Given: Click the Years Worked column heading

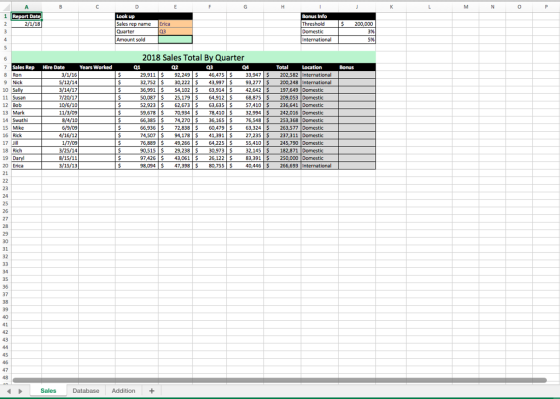Looking at the screenshot, I should [x=97, y=67].
